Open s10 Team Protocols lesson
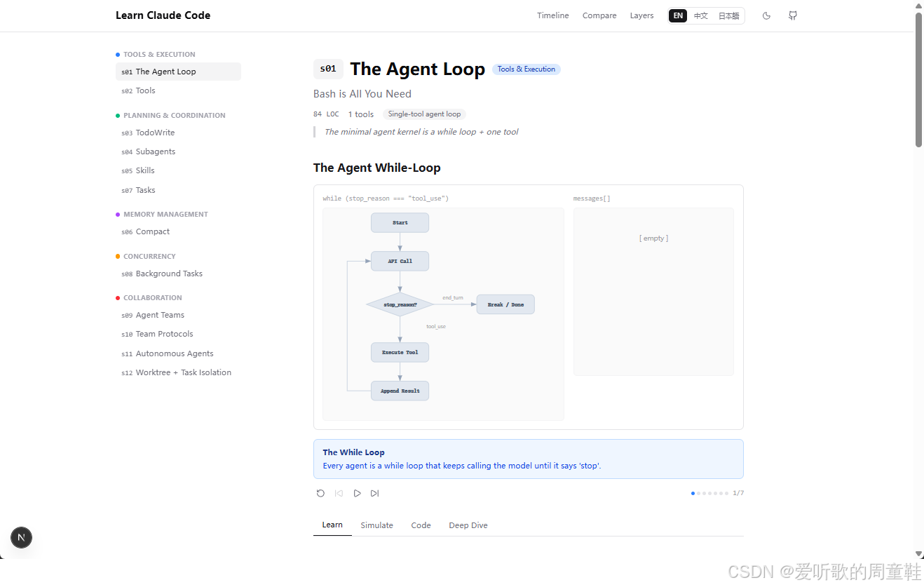924x587 pixels. click(x=178, y=334)
